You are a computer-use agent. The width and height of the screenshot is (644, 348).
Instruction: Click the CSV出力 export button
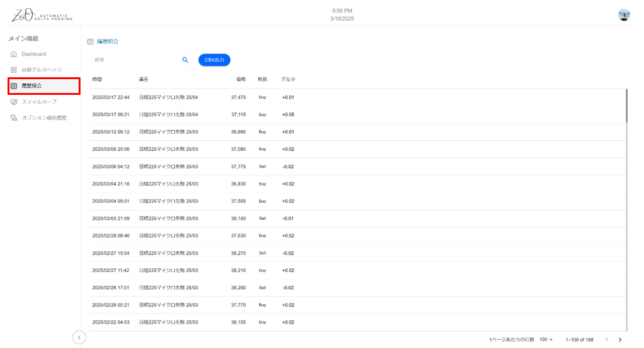[214, 60]
